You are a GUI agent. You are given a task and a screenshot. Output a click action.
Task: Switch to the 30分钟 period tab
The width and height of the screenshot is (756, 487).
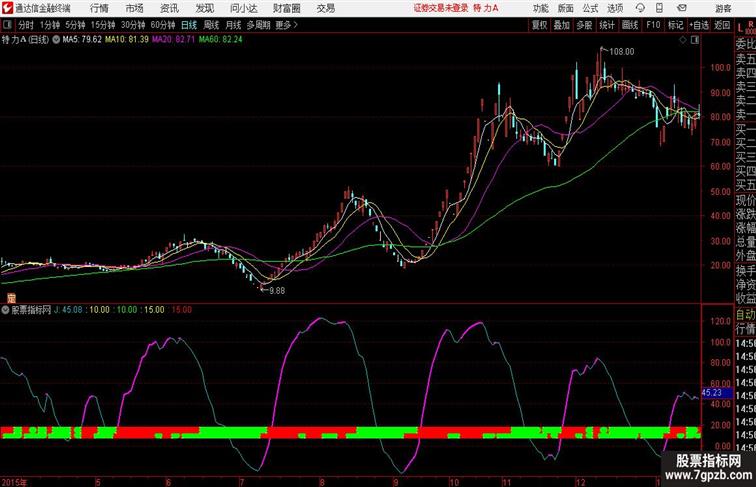click(x=133, y=25)
